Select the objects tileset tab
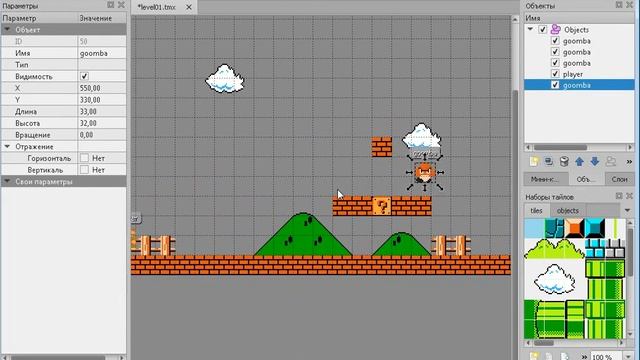 click(x=568, y=210)
